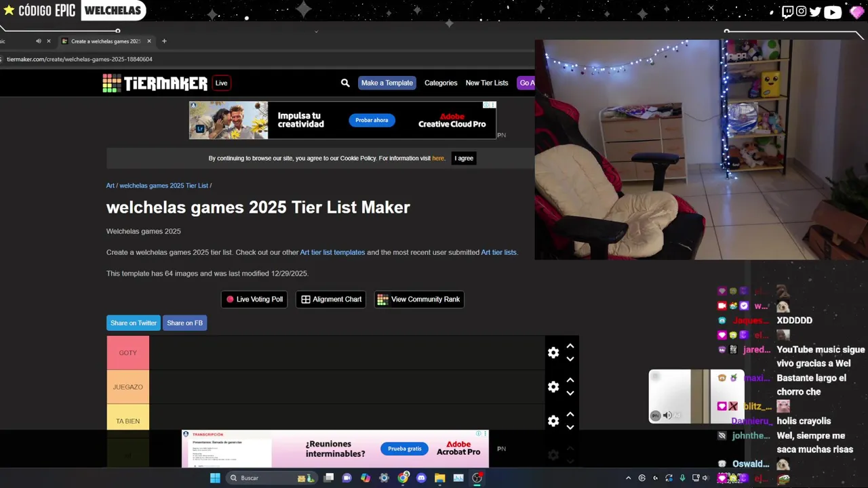Select the orange JUEGAZO tier label
868x488 pixels.
[127, 387]
